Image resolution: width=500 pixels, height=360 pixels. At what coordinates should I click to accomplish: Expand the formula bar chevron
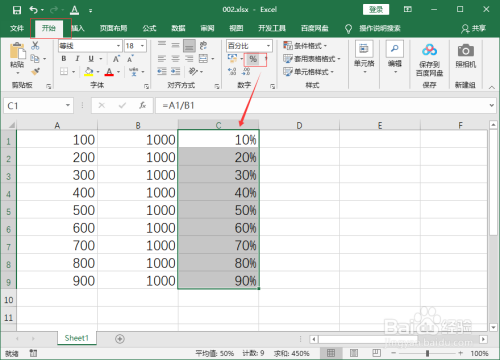pyautogui.click(x=491, y=105)
